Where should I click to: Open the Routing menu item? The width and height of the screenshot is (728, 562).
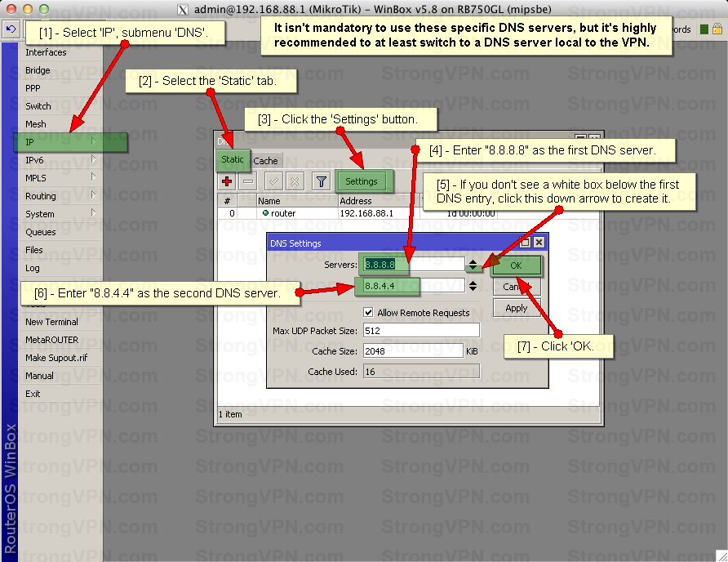tap(60, 196)
